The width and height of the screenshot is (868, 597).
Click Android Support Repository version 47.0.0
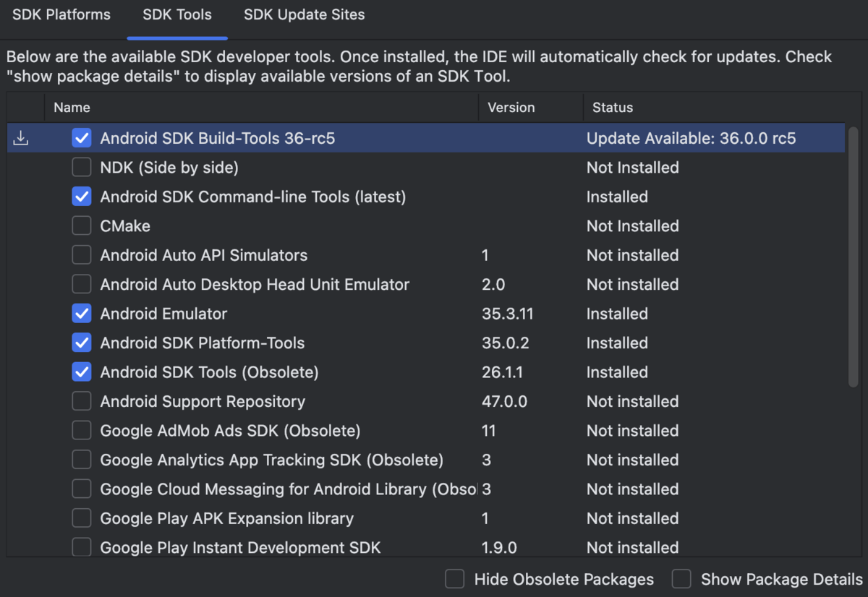(504, 402)
